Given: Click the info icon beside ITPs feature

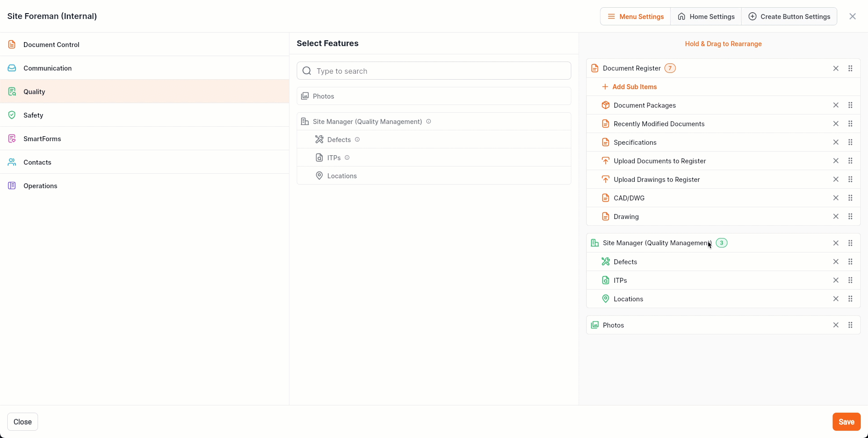Looking at the screenshot, I should tap(347, 157).
